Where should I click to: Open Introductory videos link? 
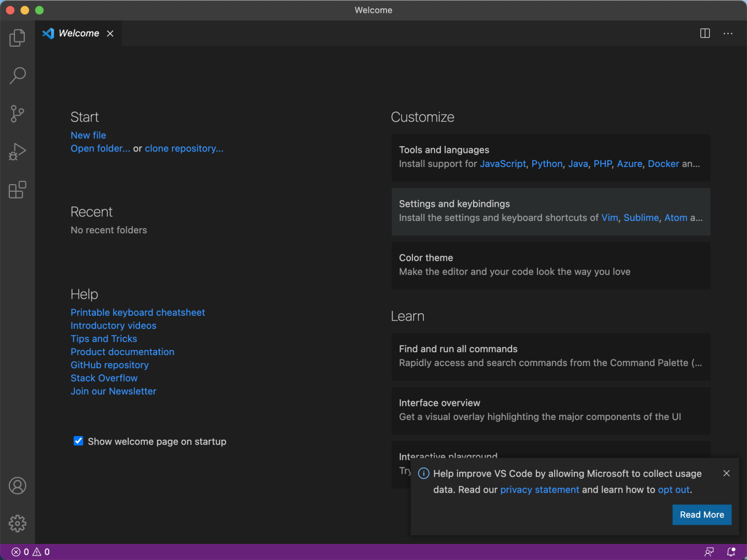[114, 326]
